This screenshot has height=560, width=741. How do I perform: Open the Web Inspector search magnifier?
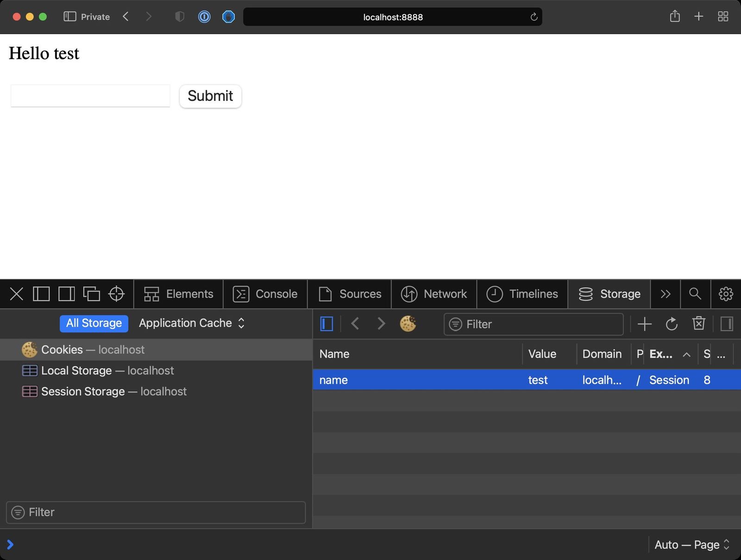coord(695,294)
